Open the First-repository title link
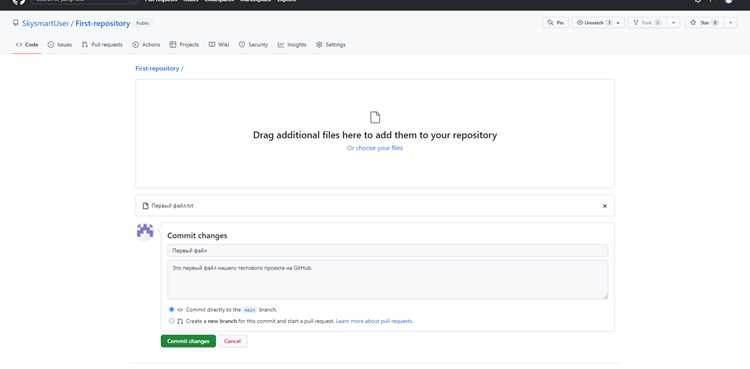Screen dimensions: 750x369 coord(103,23)
